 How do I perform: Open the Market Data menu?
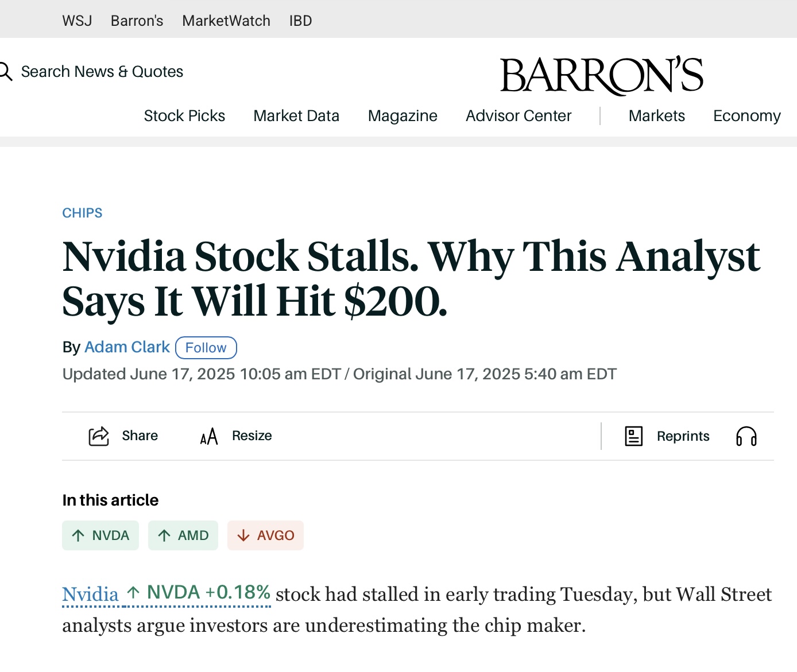coord(296,116)
